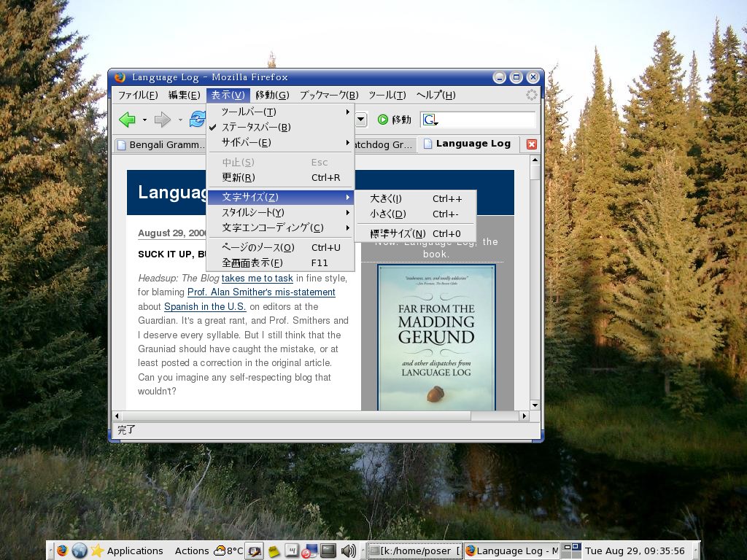Open the 移動(G) menu

[272, 96]
